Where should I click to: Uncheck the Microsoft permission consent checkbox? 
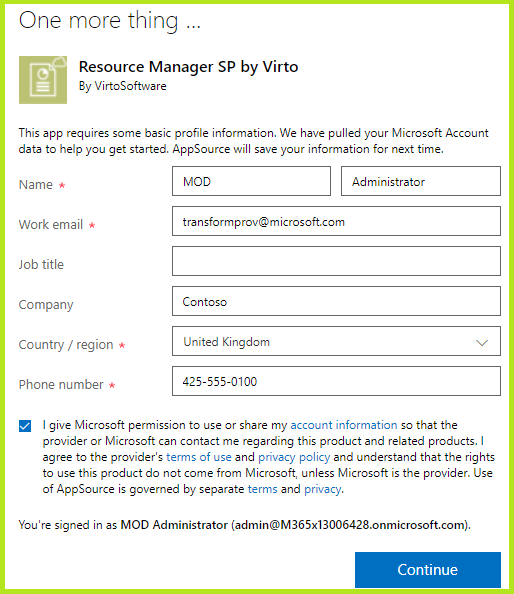coord(25,426)
